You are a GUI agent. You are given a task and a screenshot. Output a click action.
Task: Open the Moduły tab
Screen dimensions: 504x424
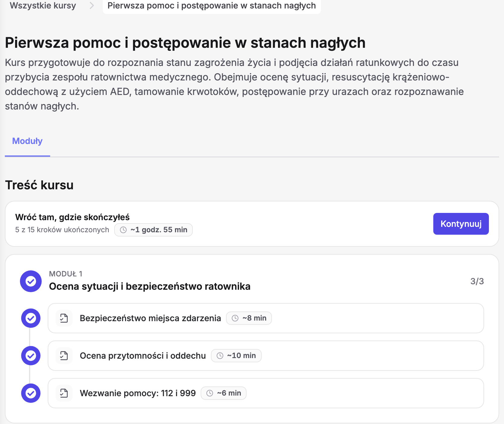27,141
